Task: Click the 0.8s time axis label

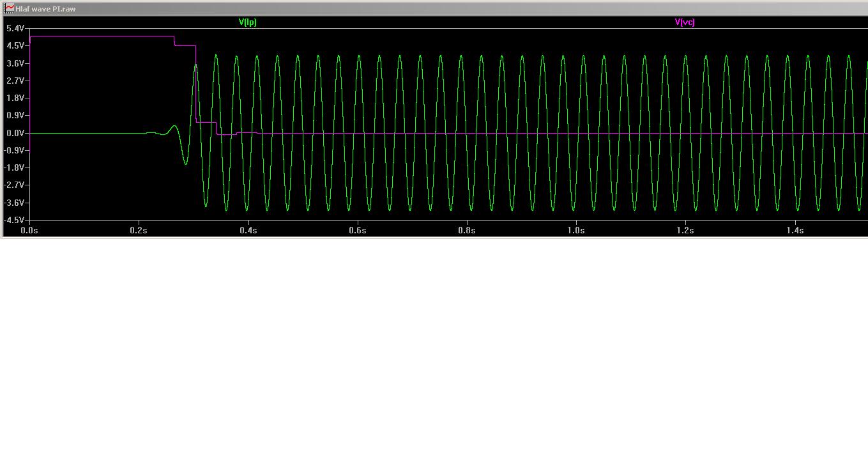Action: [x=467, y=230]
